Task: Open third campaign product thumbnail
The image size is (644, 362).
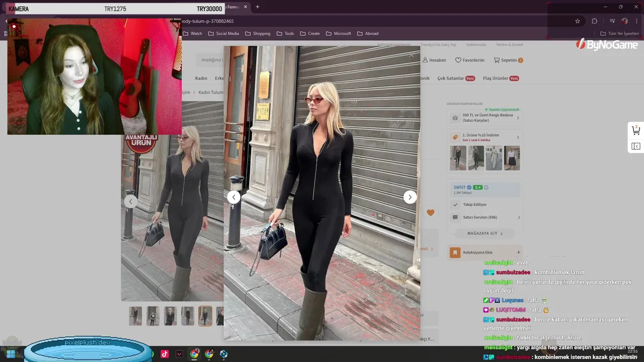Action: (x=494, y=158)
